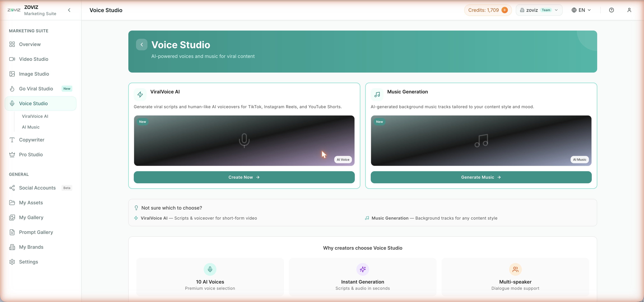Click the 'Premium voice selection' text
644x302 pixels.
point(210,288)
